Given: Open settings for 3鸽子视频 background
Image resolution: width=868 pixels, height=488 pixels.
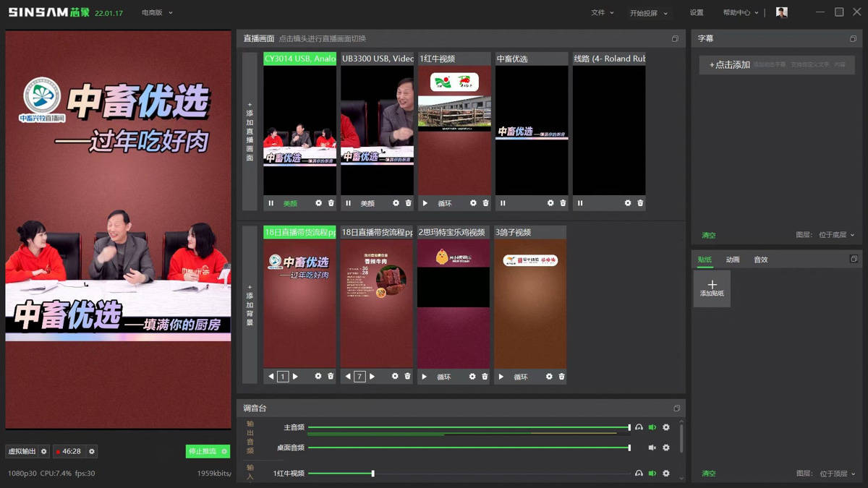Looking at the screenshot, I should [x=549, y=377].
